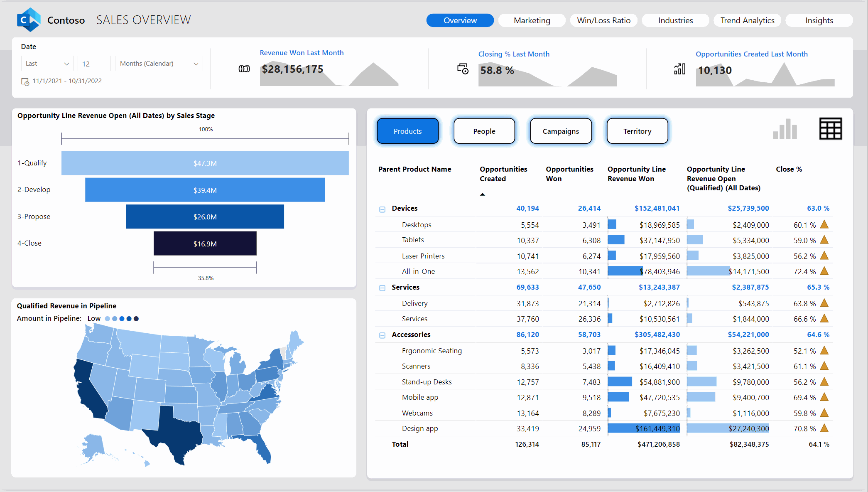868x492 pixels.
Task: Toggle the People data view
Action: [484, 131]
